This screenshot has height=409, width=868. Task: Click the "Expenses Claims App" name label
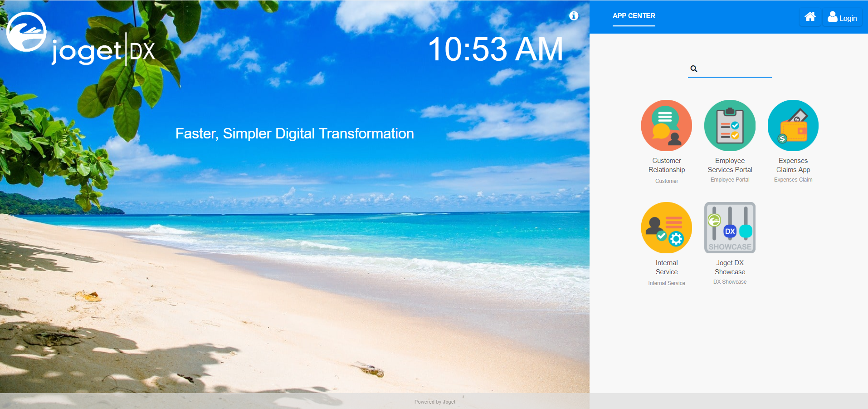click(793, 165)
